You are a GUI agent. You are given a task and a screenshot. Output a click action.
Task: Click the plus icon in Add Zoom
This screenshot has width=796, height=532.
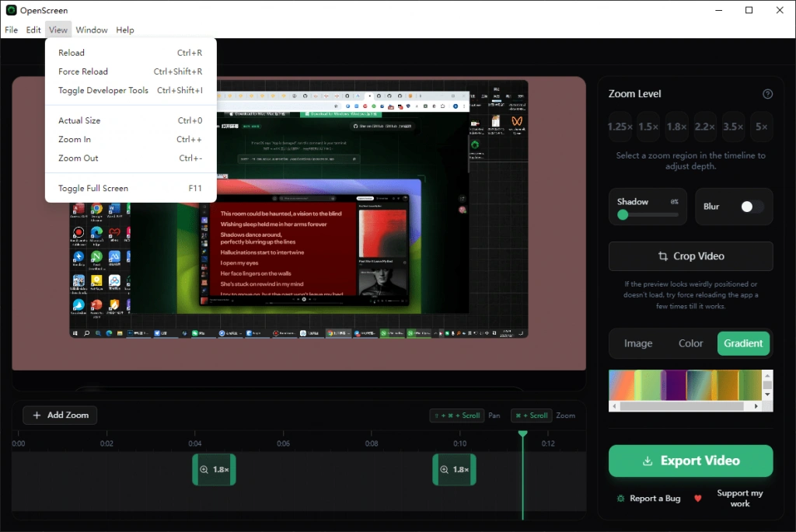(x=37, y=416)
